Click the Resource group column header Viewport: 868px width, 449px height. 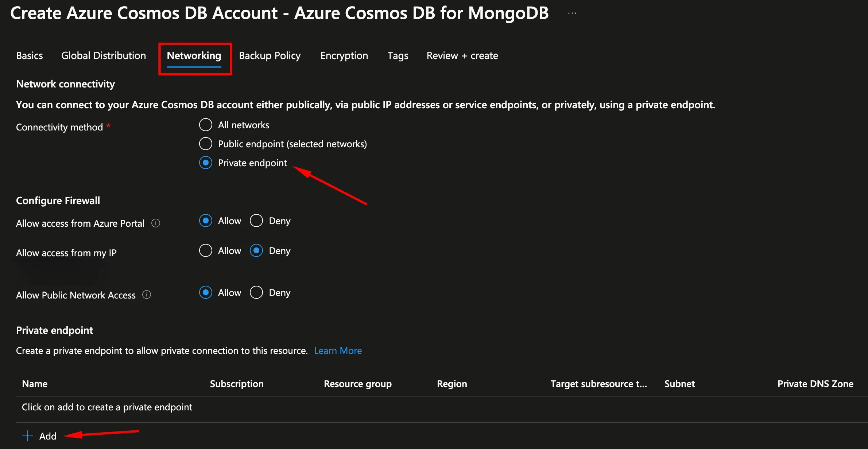[357, 384]
